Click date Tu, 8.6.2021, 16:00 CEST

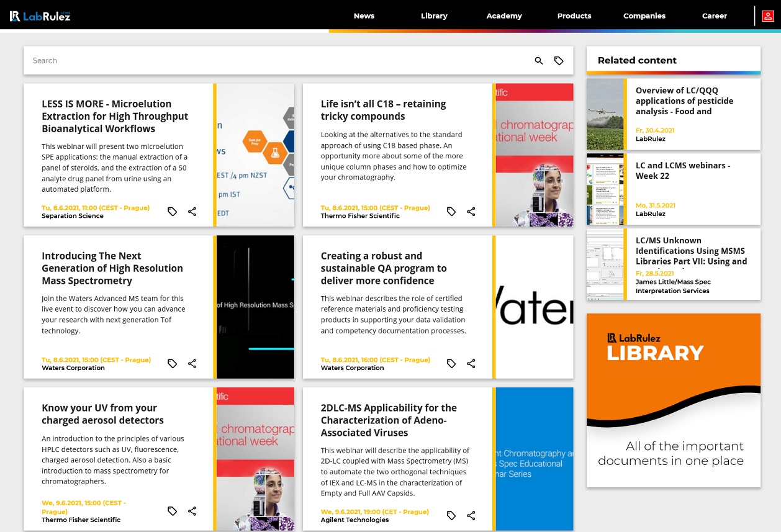[375, 360]
